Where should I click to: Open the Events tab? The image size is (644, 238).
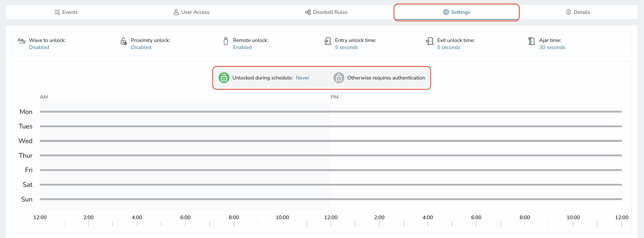coord(66,12)
